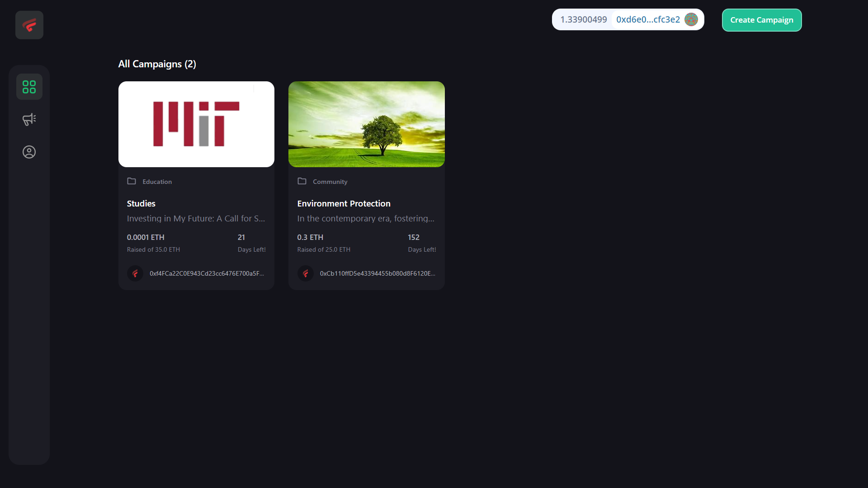Open the green tree campaign thumbnail

click(366, 124)
